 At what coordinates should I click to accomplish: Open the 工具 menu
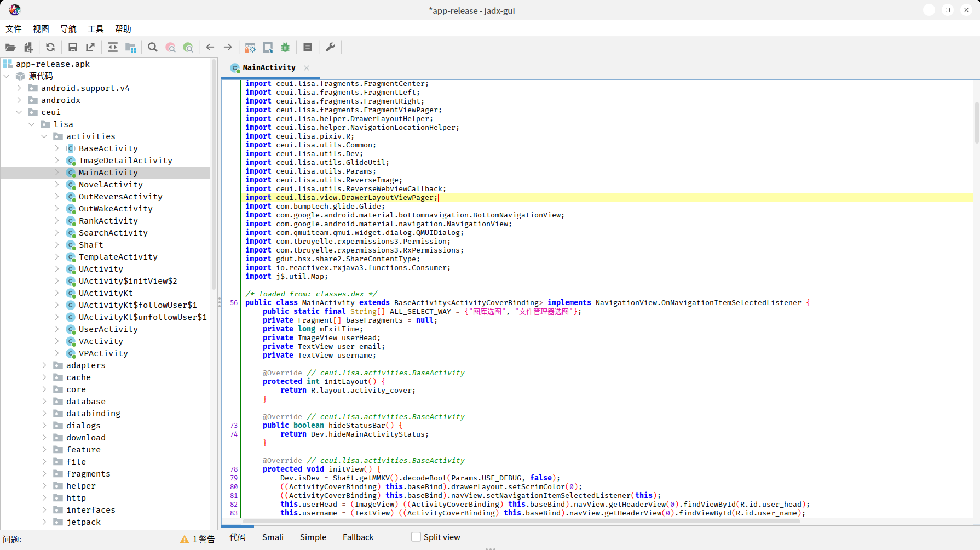click(x=96, y=29)
